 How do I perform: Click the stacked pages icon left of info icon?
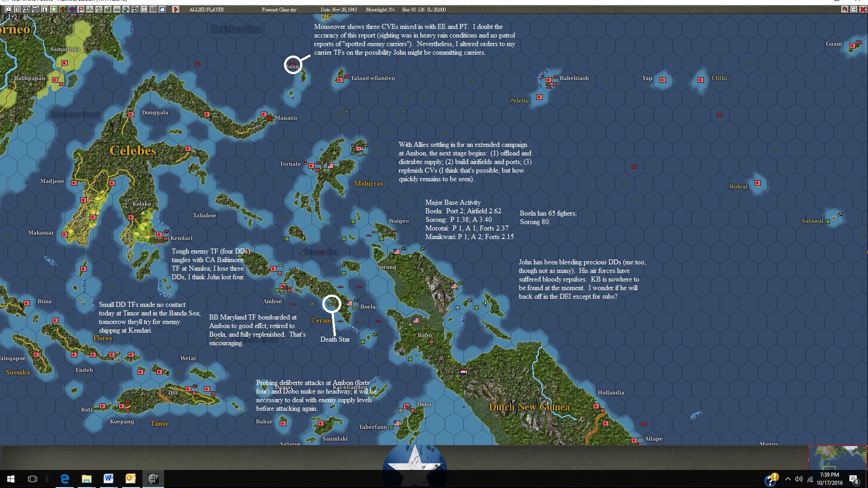35,9
